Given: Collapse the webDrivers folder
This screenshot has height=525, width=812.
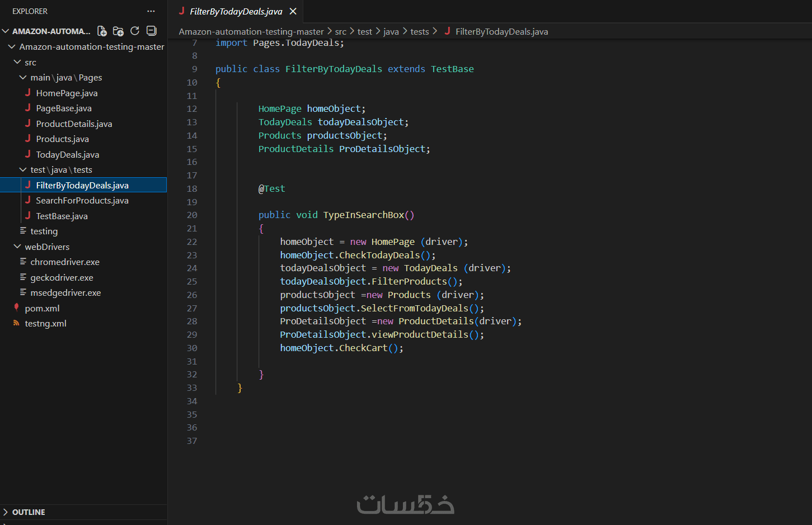Looking at the screenshot, I should [17, 247].
